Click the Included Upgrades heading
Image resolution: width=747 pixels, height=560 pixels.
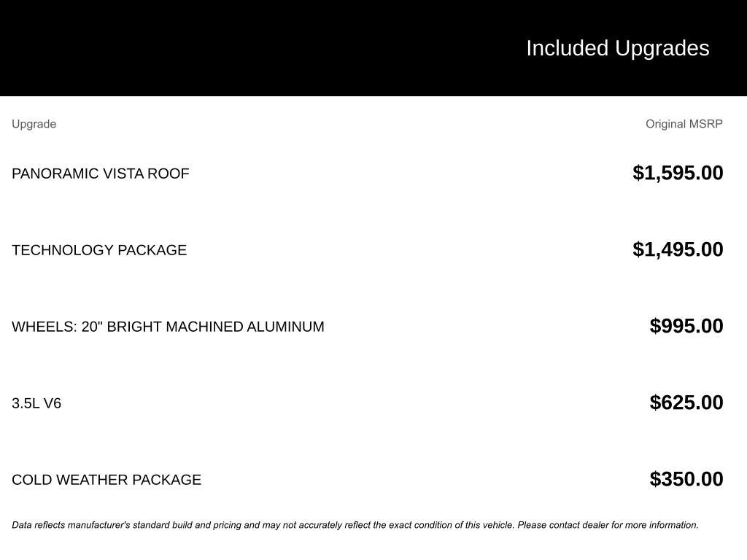point(618,49)
